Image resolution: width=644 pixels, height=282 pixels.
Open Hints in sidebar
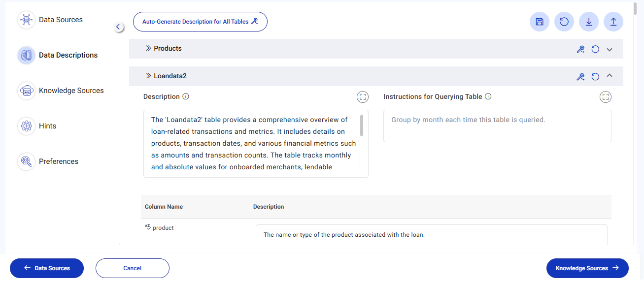point(47,126)
